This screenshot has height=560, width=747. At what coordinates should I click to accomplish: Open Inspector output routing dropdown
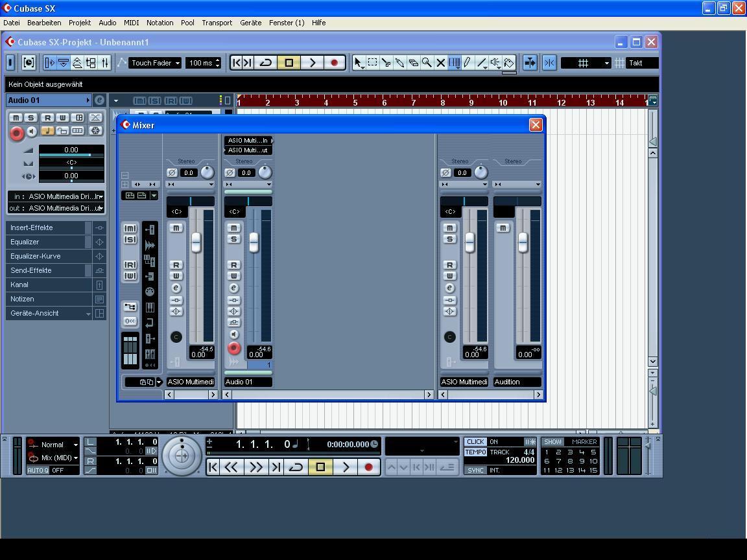click(x=56, y=208)
